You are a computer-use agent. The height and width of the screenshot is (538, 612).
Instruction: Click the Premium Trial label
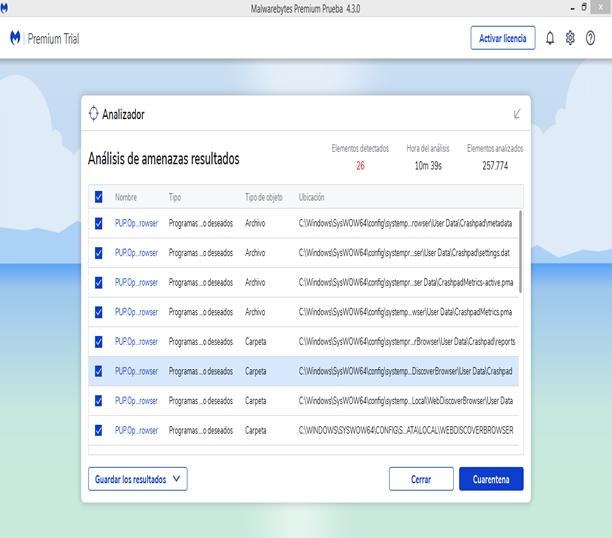(53, 39)
